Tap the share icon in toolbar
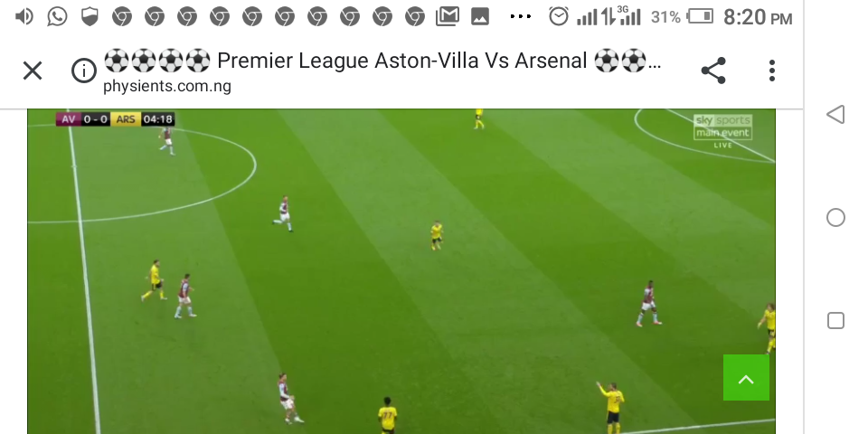The image size is (868, 434). tap(713, 71)
